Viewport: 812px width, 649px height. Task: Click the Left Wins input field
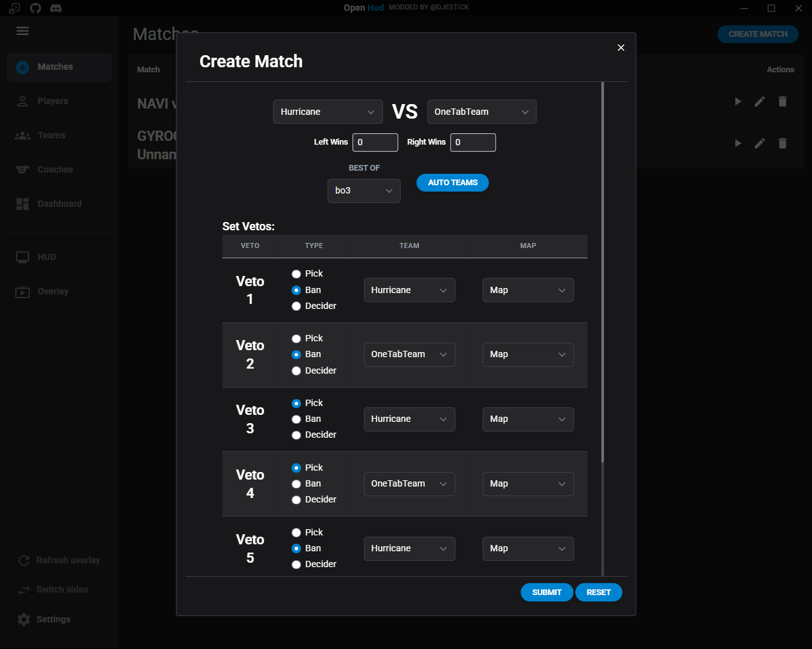point(375,143)
